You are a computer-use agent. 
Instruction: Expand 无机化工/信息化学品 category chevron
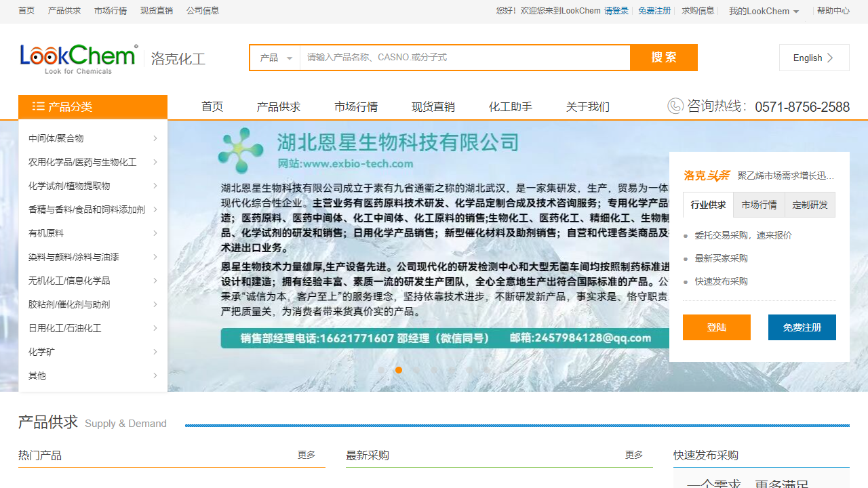[x=155, y=281]
